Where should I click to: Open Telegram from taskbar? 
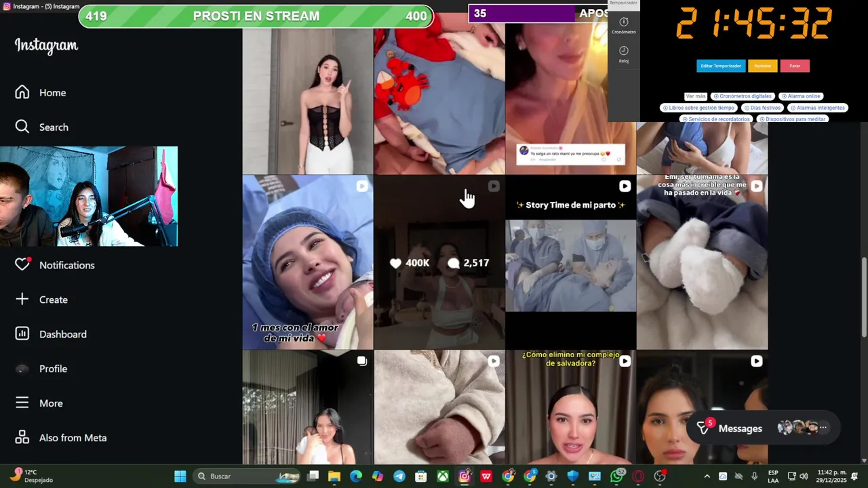tap(399, 476)
